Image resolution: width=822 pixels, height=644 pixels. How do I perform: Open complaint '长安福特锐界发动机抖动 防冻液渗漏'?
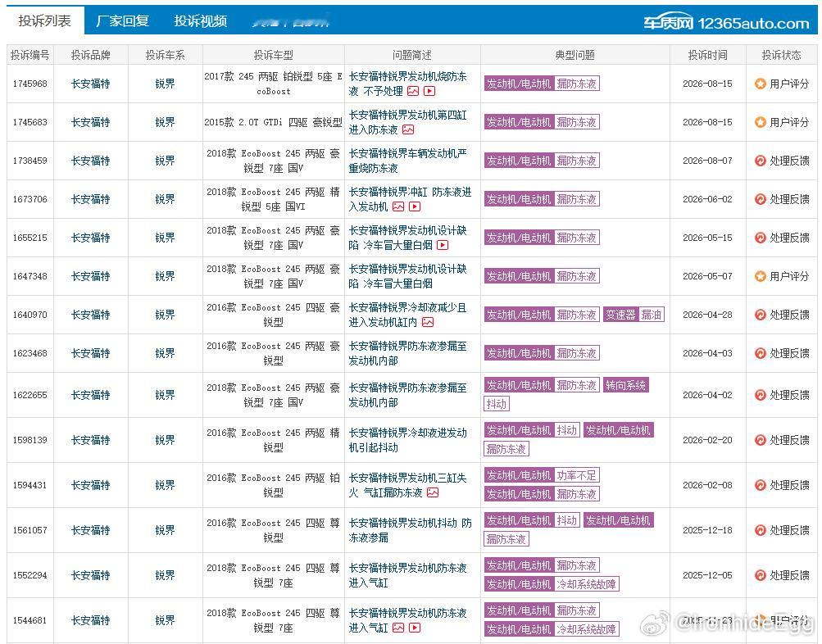click(x=410, y=530)
